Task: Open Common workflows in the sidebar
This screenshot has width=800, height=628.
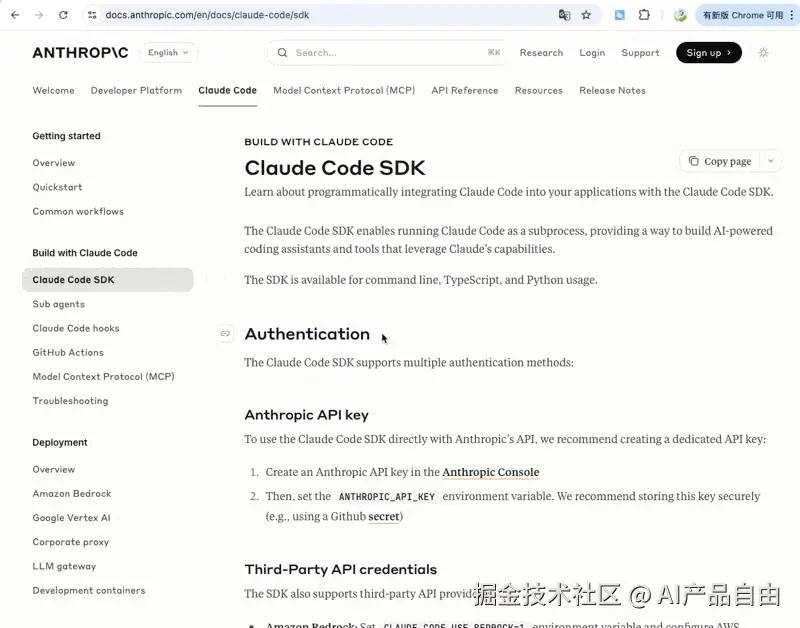Action: pos(78,211)
